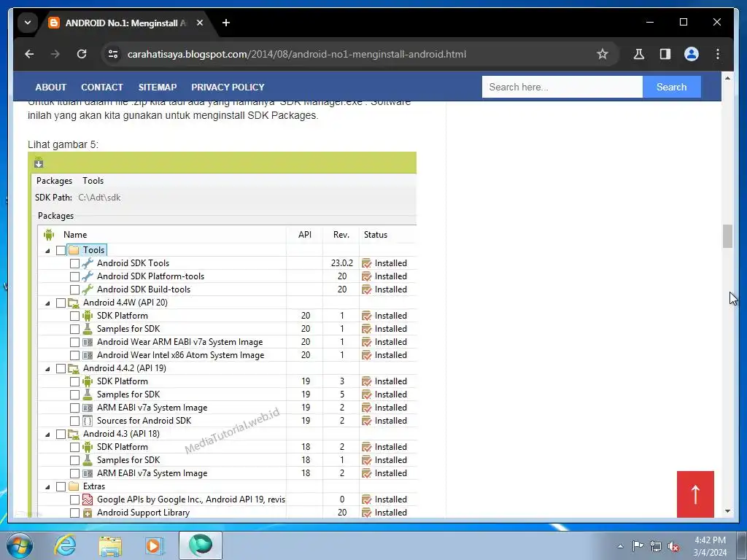Bookmark this page with the star icon
This screenshot has width=747, height=560.
602,54
